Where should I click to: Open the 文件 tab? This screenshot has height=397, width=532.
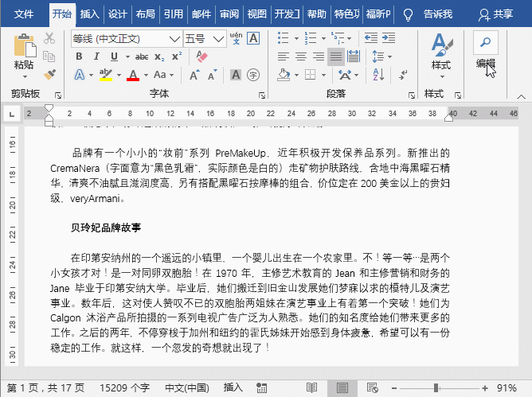(x=24, y=14)
